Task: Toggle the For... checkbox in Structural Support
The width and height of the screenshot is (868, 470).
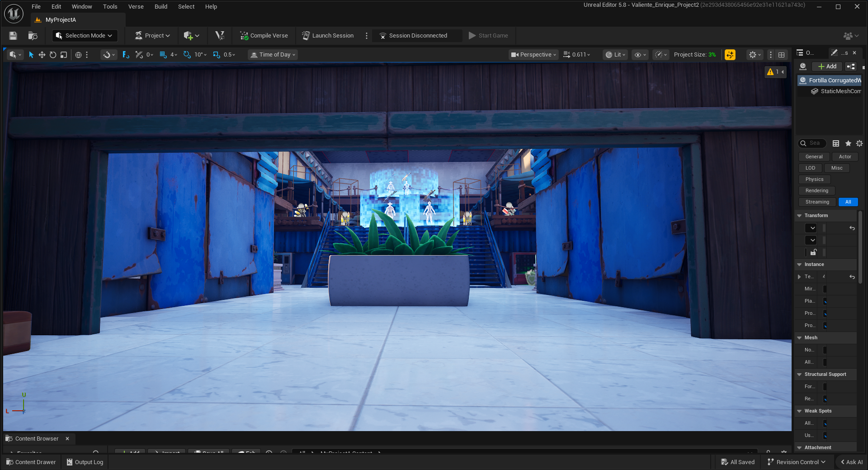Action: coord(825,387)
